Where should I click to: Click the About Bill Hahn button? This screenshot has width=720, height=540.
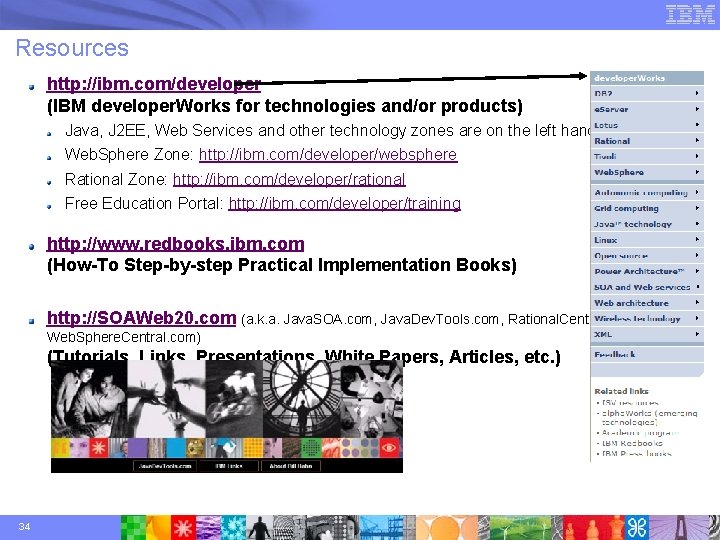click(x=290, y=466)
